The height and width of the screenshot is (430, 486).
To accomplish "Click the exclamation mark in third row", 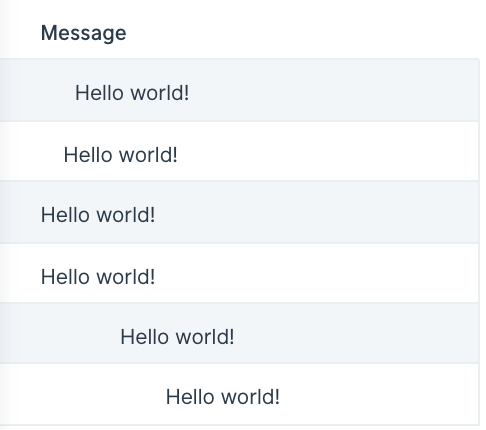I will [153, 215].
